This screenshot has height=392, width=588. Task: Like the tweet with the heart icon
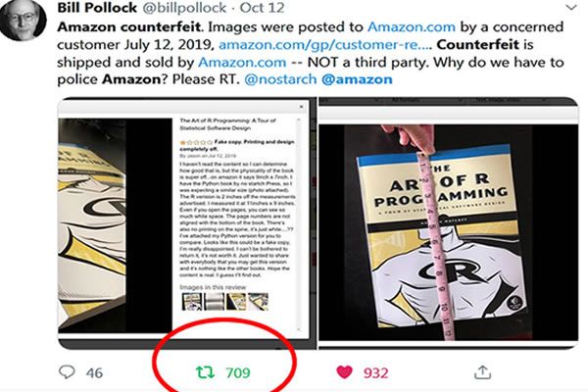tap(344, 371)
